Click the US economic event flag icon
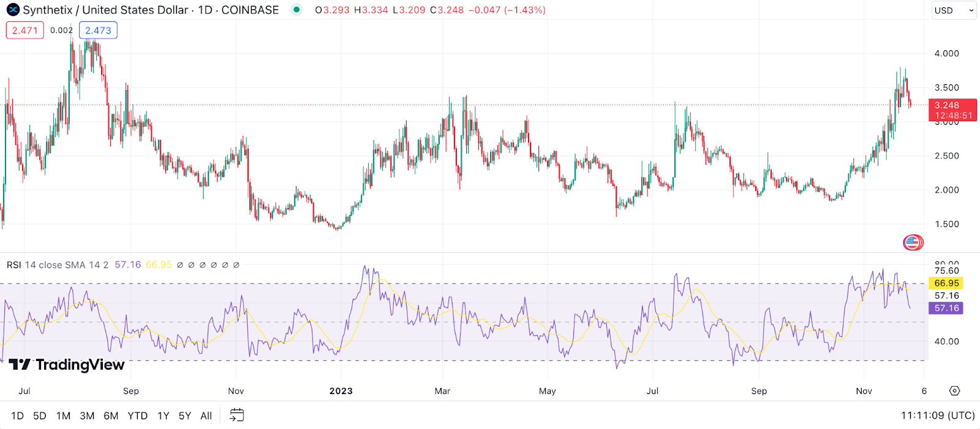Screen dimensions: 980x429 (913, 242)
